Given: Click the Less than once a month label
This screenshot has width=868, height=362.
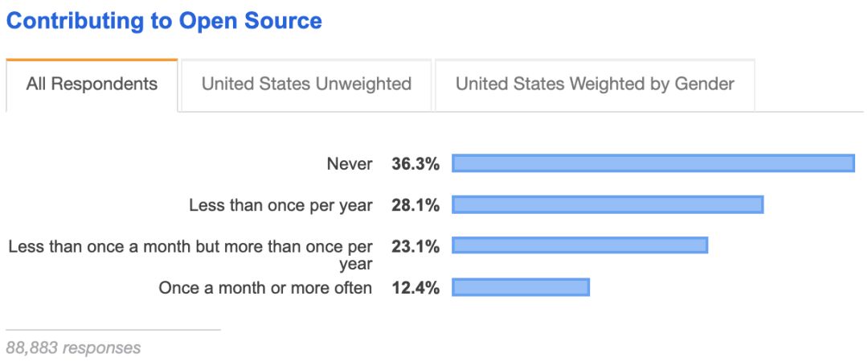Looking at the screenshot, I should tap(190, 255).
